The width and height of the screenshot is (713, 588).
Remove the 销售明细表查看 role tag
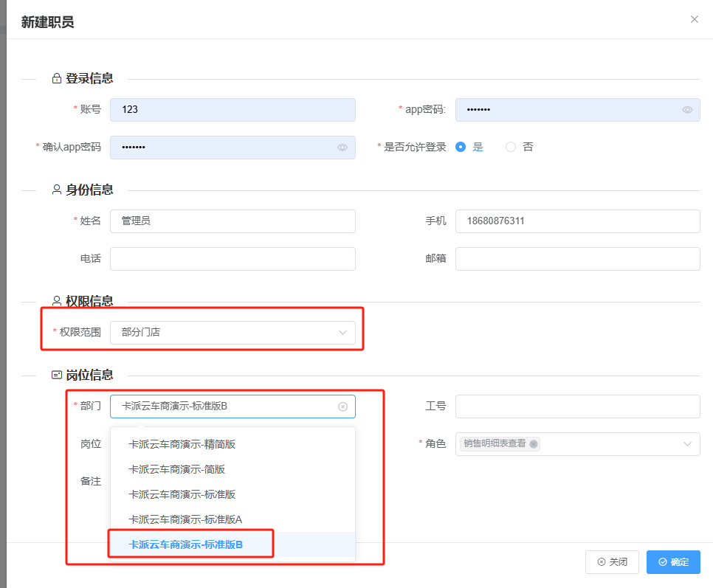(x=534, y=444)
